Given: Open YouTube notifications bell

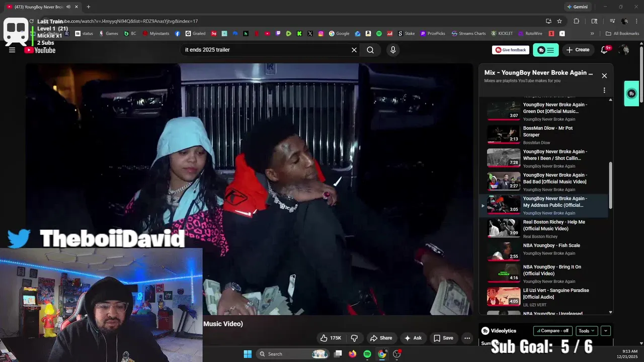Looking at the screenshot, I should click(605, 50).
